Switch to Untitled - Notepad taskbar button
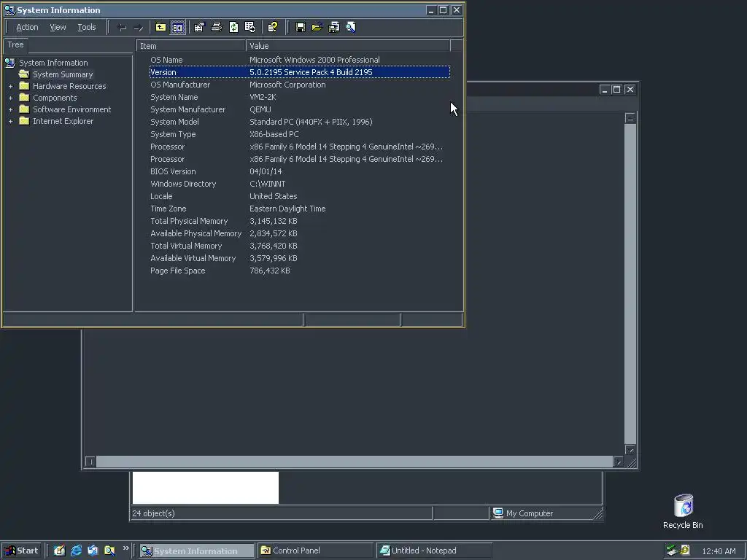Image resolution: width=747 pixels, height=560 pixels. point(433,551)
